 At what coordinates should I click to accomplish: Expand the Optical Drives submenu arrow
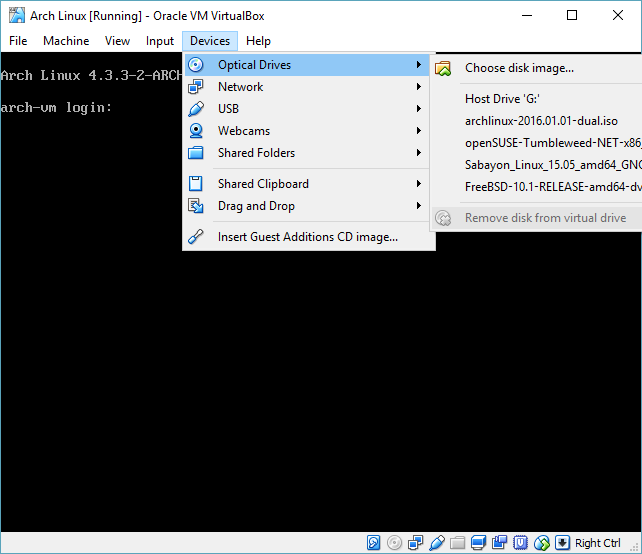click(418, 65)
